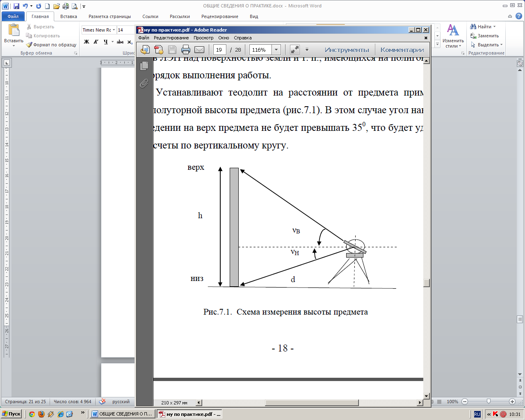
Task: Open the Инструменты pane in Reader
Action: tap(347, 50)
